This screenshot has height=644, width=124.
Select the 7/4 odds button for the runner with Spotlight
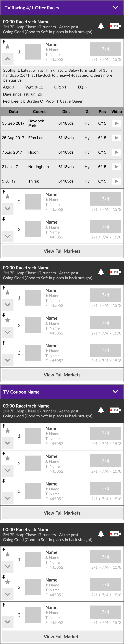(105, 49)
